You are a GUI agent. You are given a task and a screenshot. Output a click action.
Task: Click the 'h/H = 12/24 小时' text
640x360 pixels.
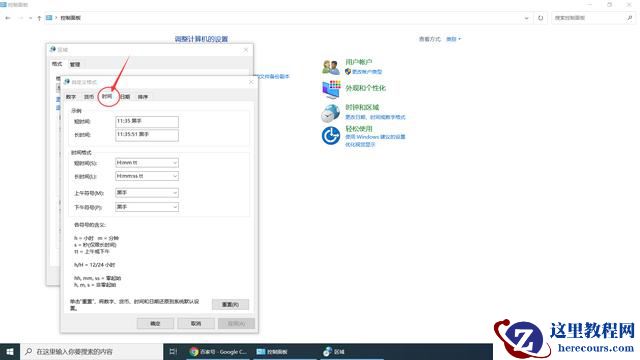pos(95,265)
